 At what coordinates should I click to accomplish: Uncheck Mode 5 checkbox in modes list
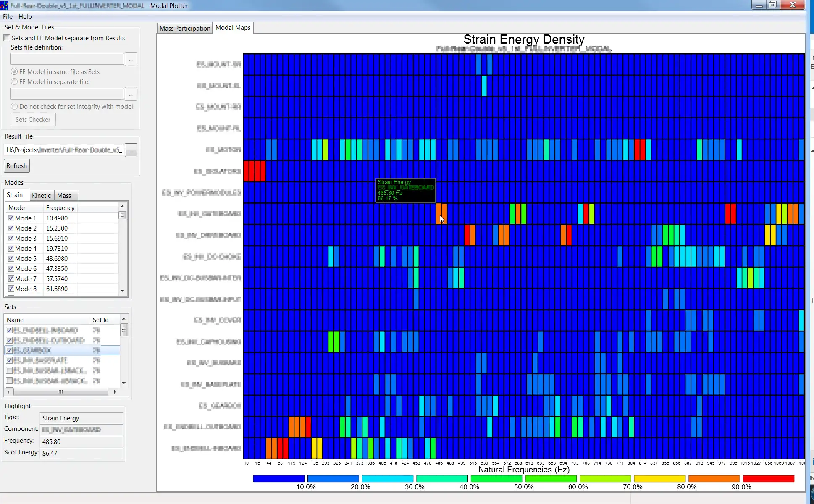[x=11, y=259]
